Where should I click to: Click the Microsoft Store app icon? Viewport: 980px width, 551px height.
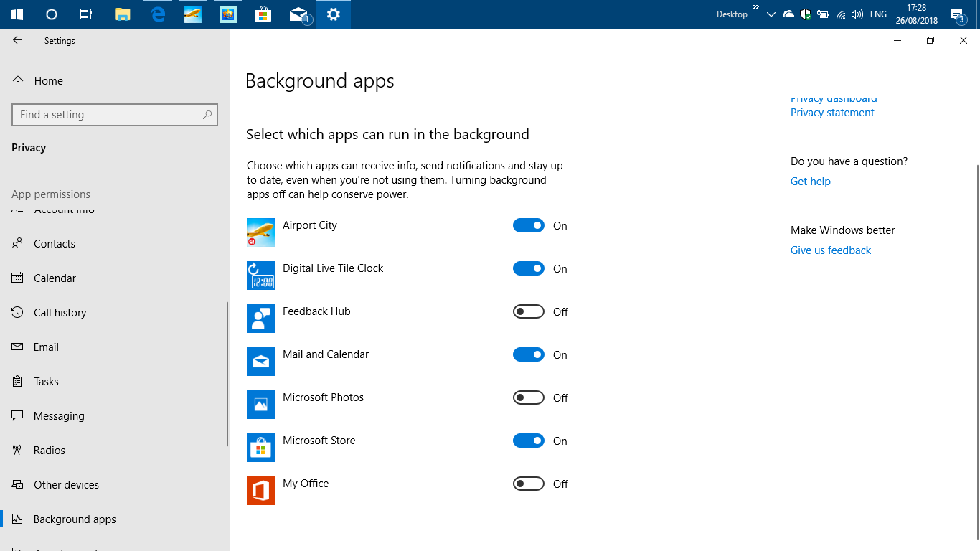(x=261, y=448)
